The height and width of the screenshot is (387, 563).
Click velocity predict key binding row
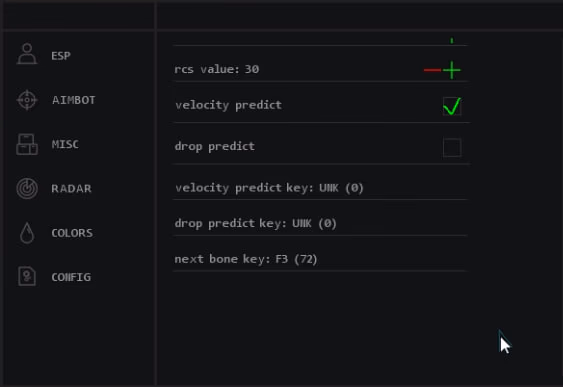click(x=320, y=188)
